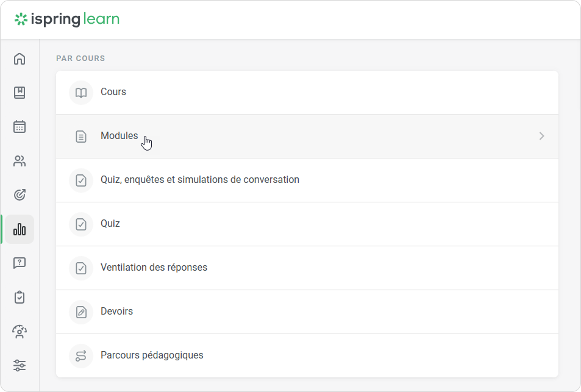Screen dimensions: 581x392
Task: Open the Devoirs report
Action: click(x=116, y=312)
